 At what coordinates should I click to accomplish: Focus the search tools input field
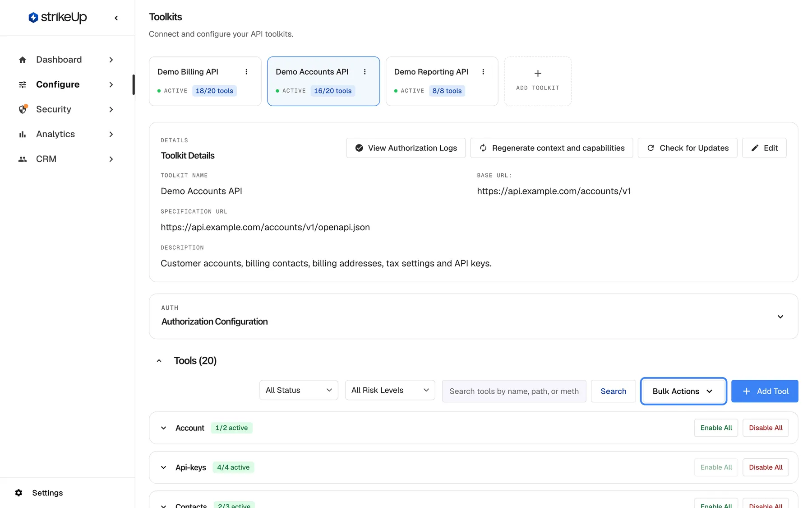(x=514, y=391)
